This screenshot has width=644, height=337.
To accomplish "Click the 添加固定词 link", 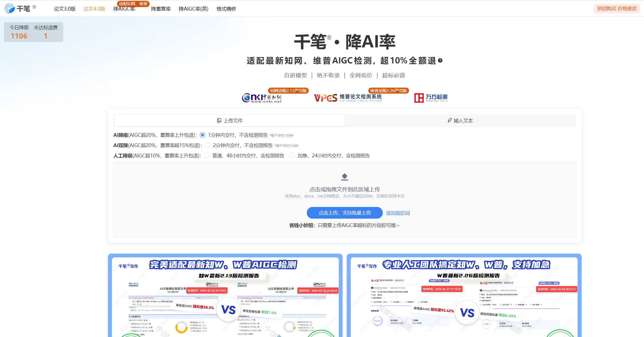I will coord(398,213).
